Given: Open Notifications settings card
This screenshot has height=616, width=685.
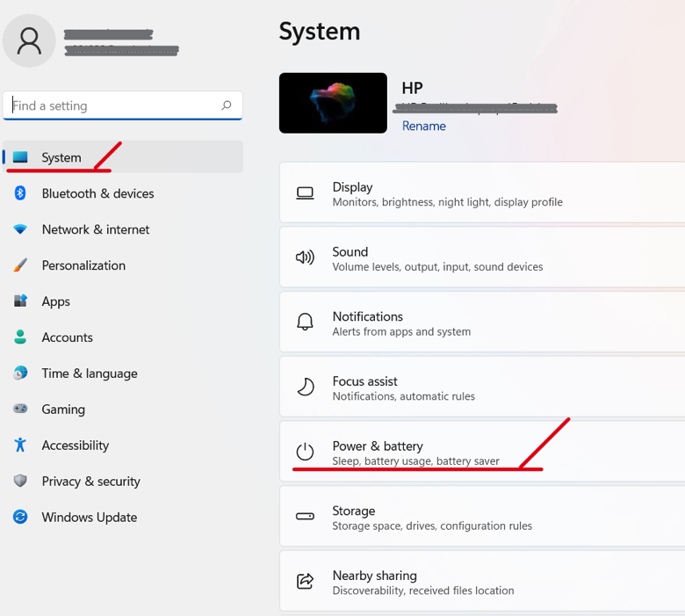Looking at the screenshot, I should tap(482, 322).
